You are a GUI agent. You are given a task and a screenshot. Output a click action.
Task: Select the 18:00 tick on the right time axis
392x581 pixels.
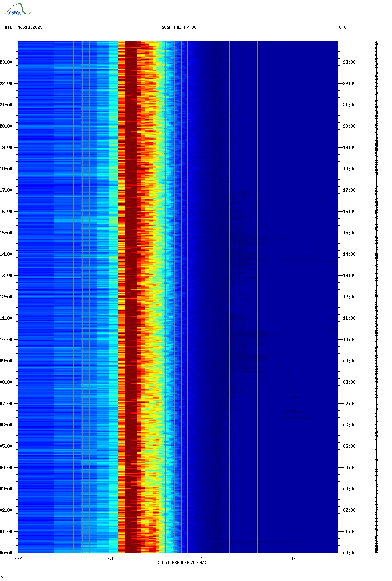[x=349, y=169]
